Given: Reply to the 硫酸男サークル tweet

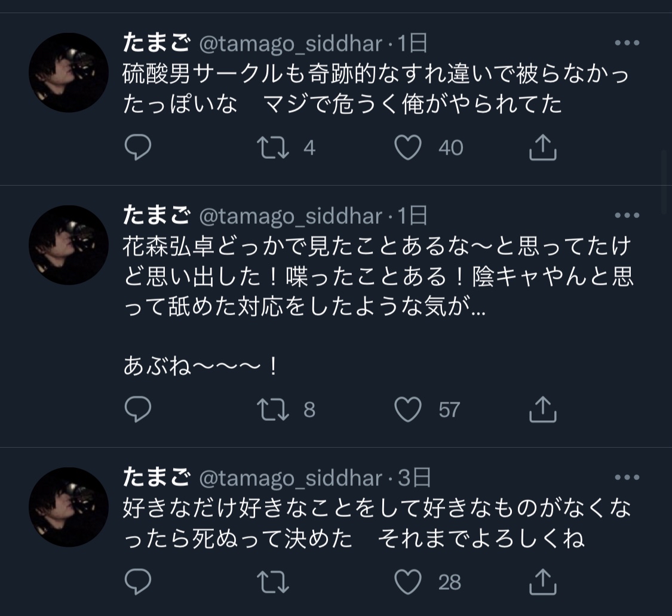Looking at the screenshot, I should pos(138,147).
